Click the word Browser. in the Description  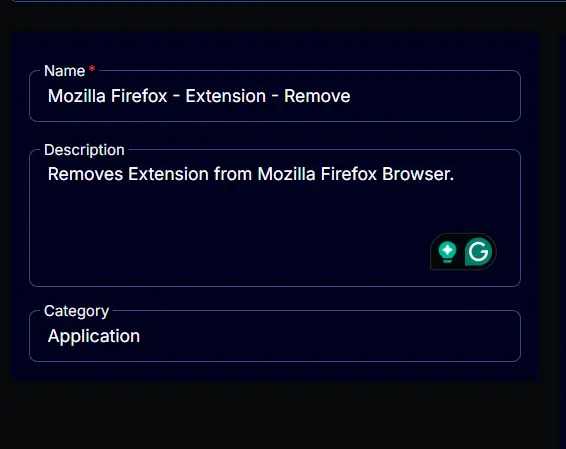click(x=418, y=174)
